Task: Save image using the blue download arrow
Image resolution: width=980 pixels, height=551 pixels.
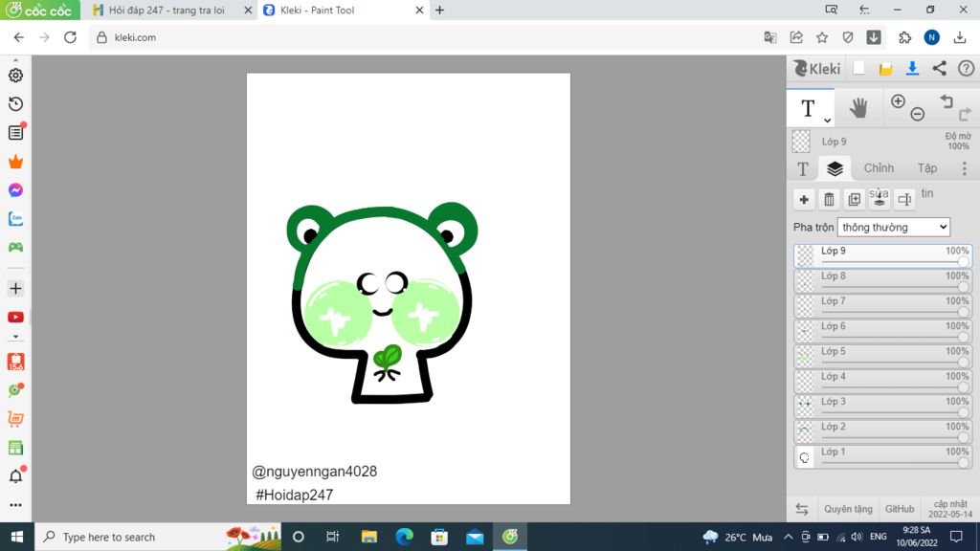Action: coord(912,69)
